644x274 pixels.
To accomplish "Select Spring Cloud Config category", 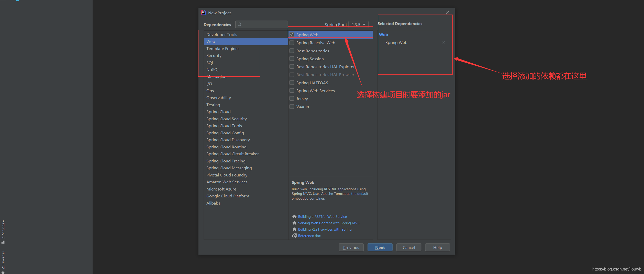I will tap(246, 133).
